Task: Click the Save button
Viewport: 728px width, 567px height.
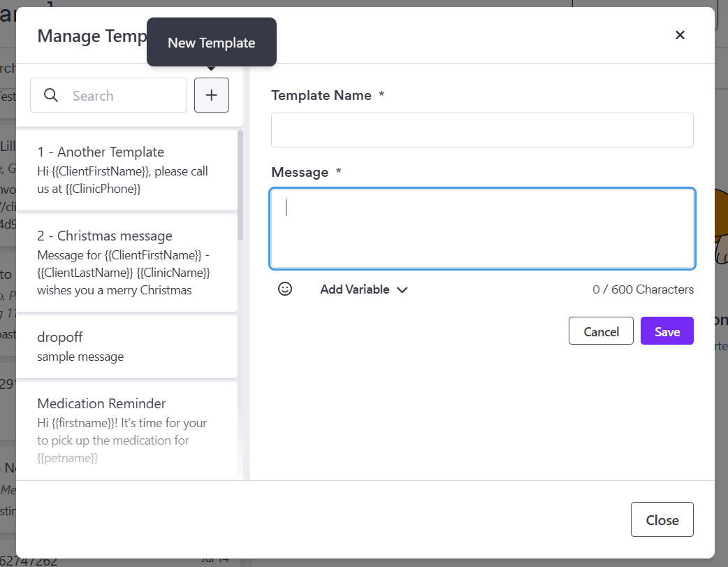Action: 667,331
